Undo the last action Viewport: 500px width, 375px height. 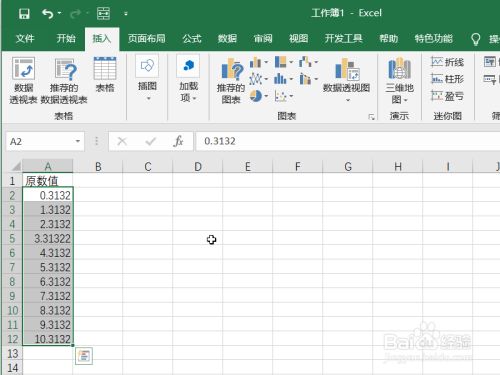(48, 14)
